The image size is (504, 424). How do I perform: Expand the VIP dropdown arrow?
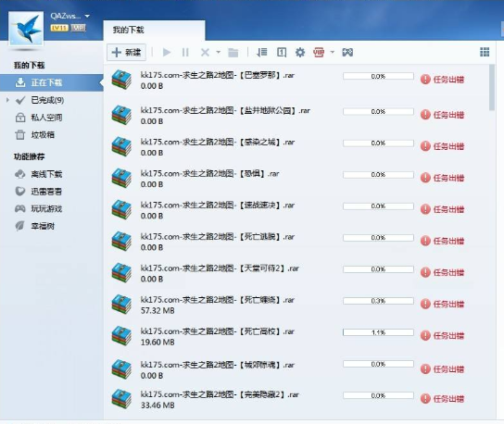(333, 52)
